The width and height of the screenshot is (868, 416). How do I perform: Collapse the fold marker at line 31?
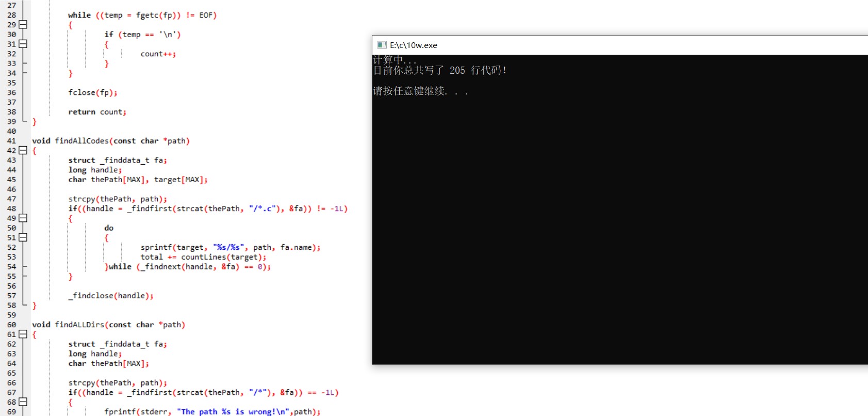[23, 44]
